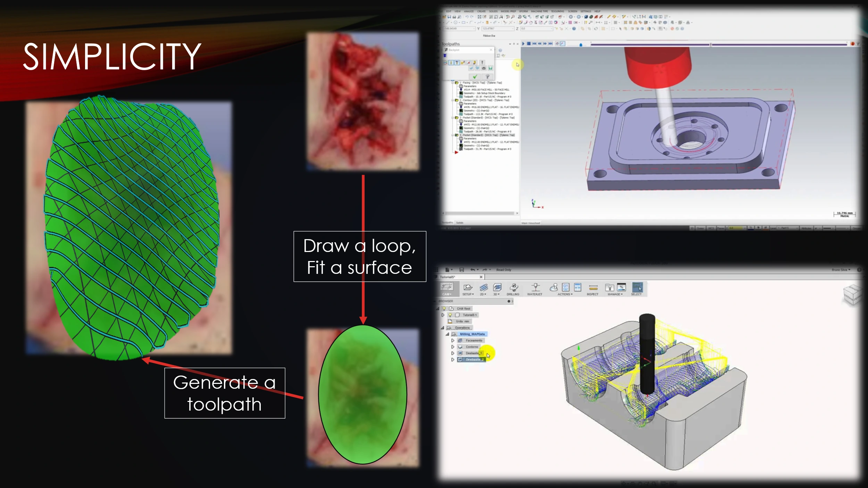Open the TOOLPATHS menu in Mastercam
This screenshot has height=488, width=868.
point(558,11)
